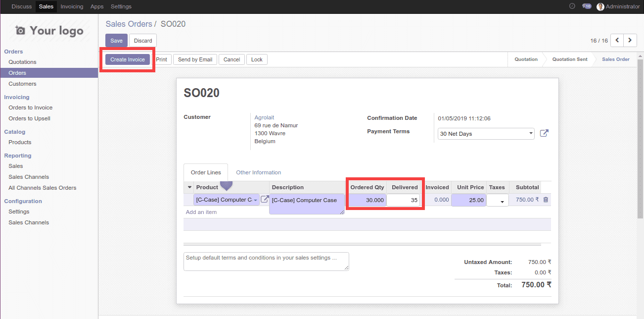644x319 pixels.
Task: Click the Save button
Action: (x=117, y=41)
